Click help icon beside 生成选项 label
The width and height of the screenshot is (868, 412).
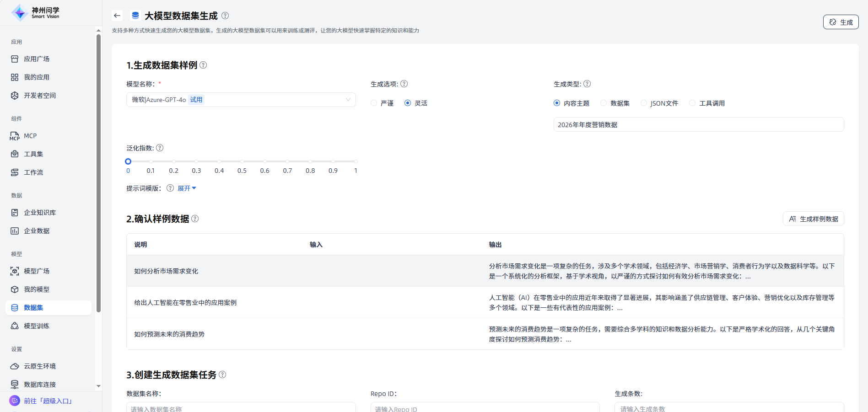click(404, 84)
